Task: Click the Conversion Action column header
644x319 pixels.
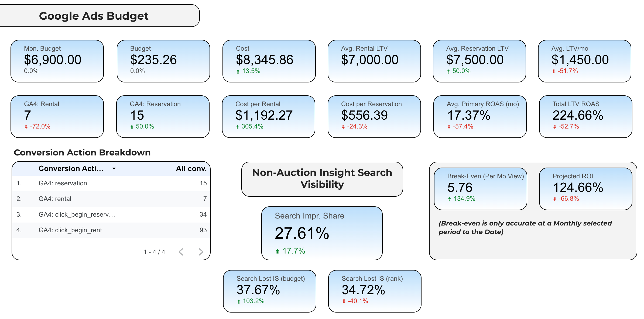Action: 71,169
